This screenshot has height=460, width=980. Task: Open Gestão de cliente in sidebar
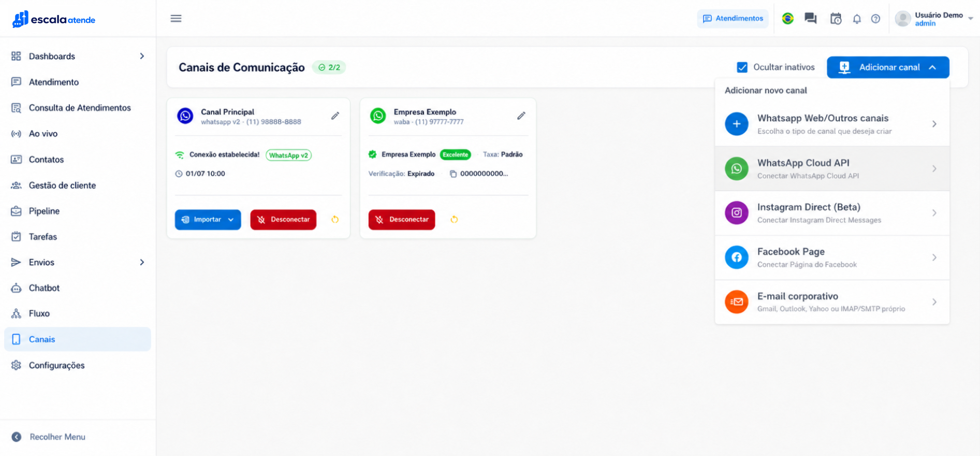78,185
